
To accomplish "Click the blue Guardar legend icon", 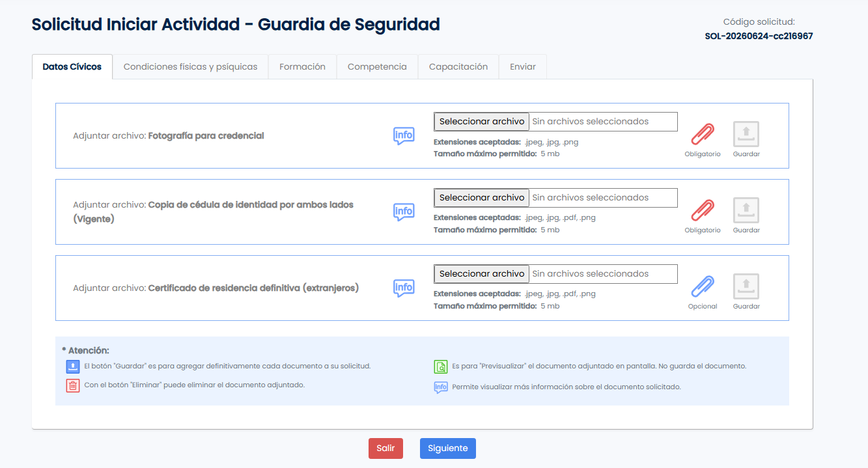I will click(x=73, y=366).
